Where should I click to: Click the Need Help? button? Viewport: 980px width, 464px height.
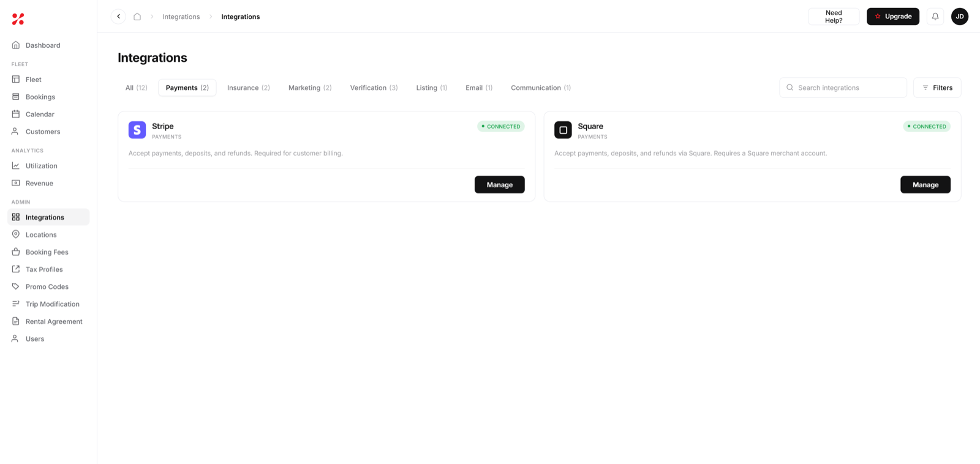click(834, 17)
